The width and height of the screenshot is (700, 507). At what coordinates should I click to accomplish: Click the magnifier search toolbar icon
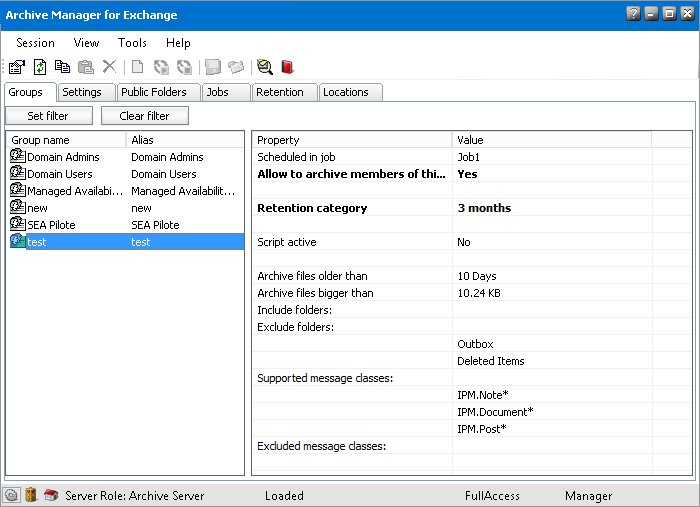(x=264, y=67)
